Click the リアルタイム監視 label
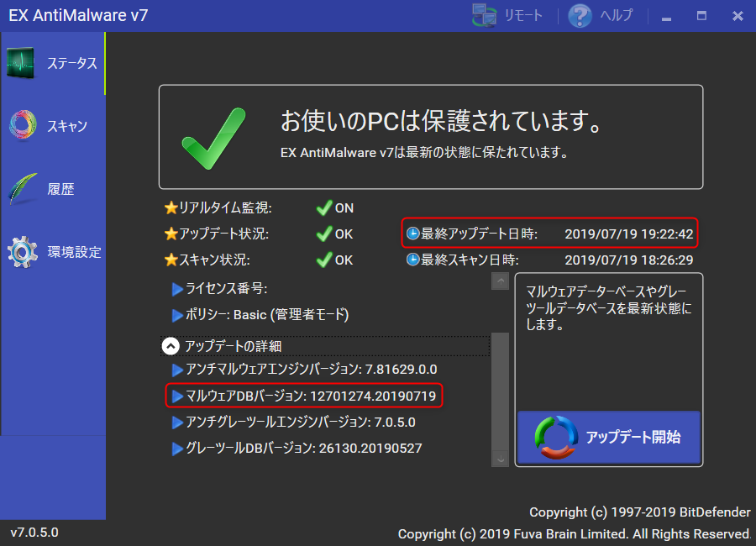The image size is (756, 546). 225,207
